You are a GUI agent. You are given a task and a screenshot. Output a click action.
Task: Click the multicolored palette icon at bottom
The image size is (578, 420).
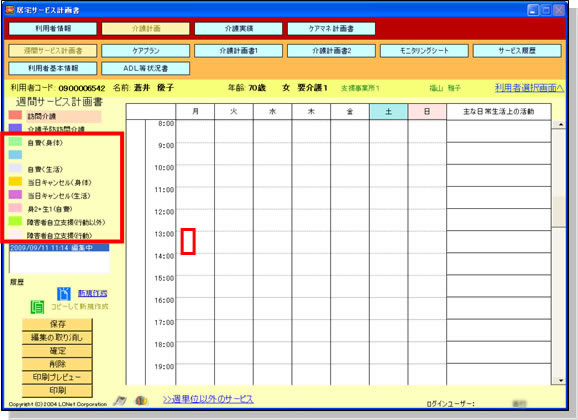(141, 400)
